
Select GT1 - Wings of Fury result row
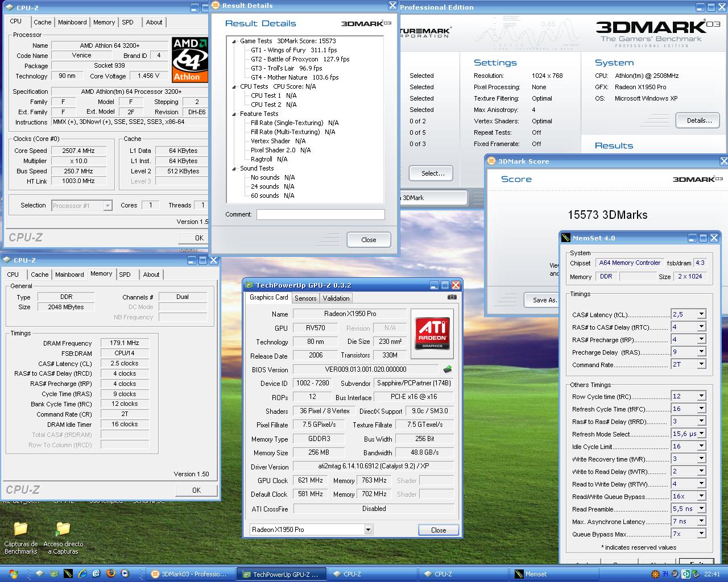(x=294, y=50)
